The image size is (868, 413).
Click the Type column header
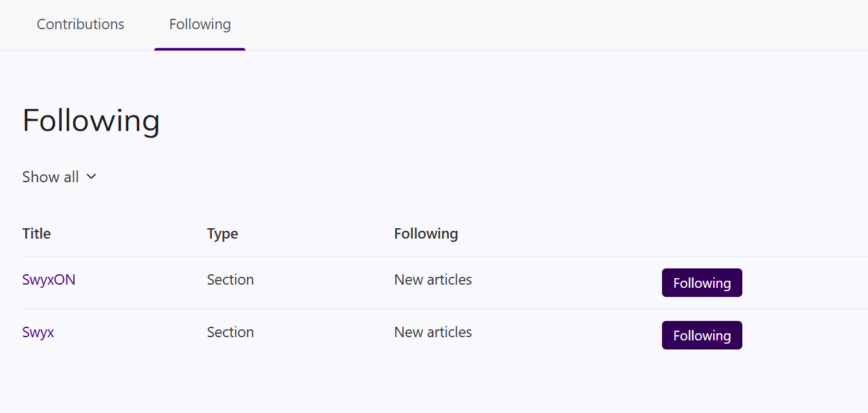(x=222, y=234)
